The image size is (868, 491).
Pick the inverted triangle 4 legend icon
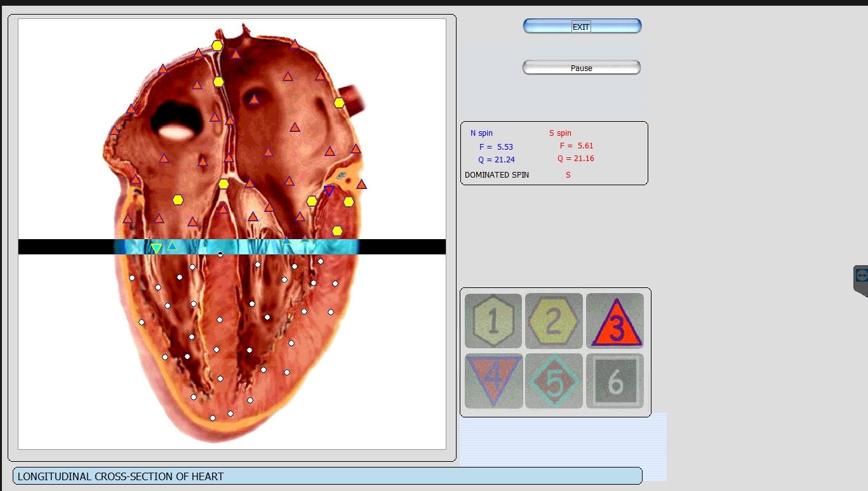point(493,379)
